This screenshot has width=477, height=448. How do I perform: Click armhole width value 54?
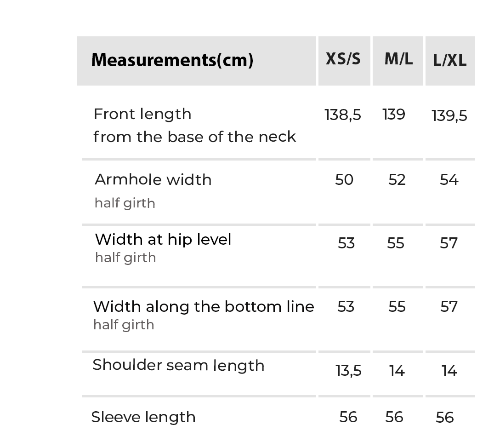tap(449, 179)
